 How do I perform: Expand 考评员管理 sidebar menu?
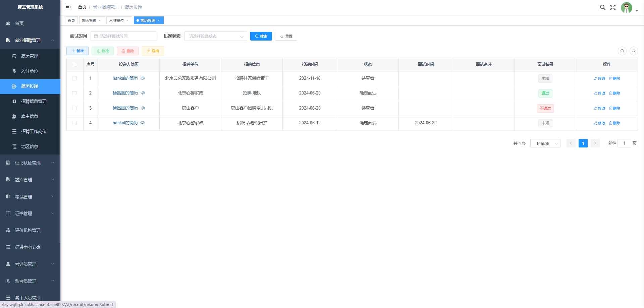click(x=30, y=264)
